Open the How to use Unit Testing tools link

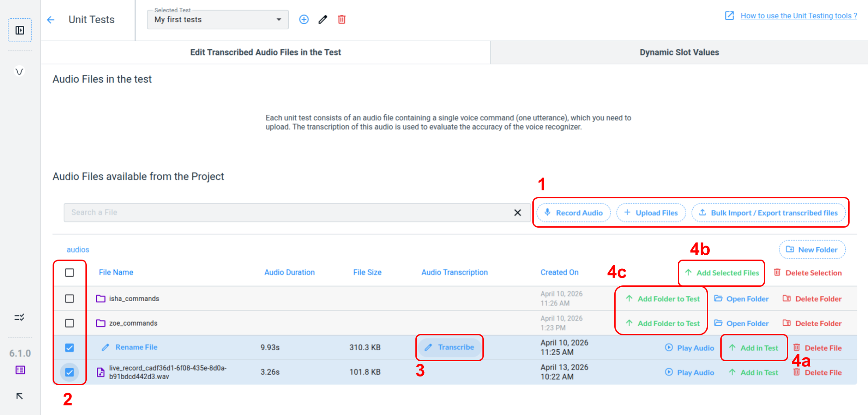tap(798, 16)
